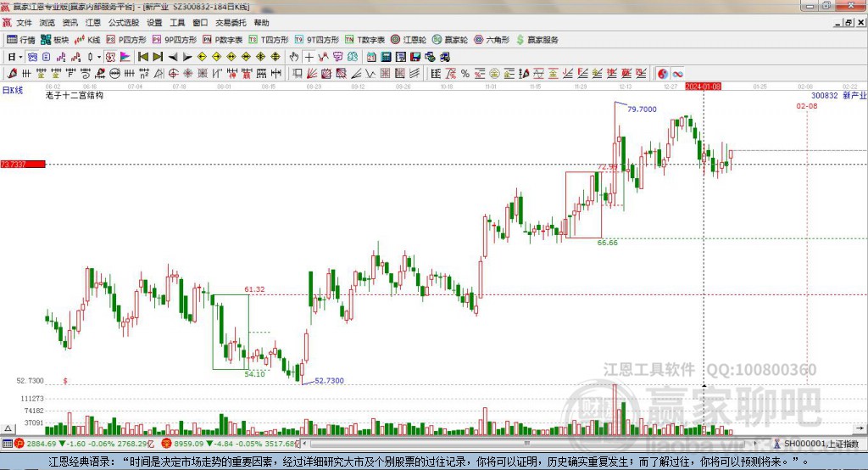Open the calendar icon with 21
868x470 pixels.
tap(371, 57)
